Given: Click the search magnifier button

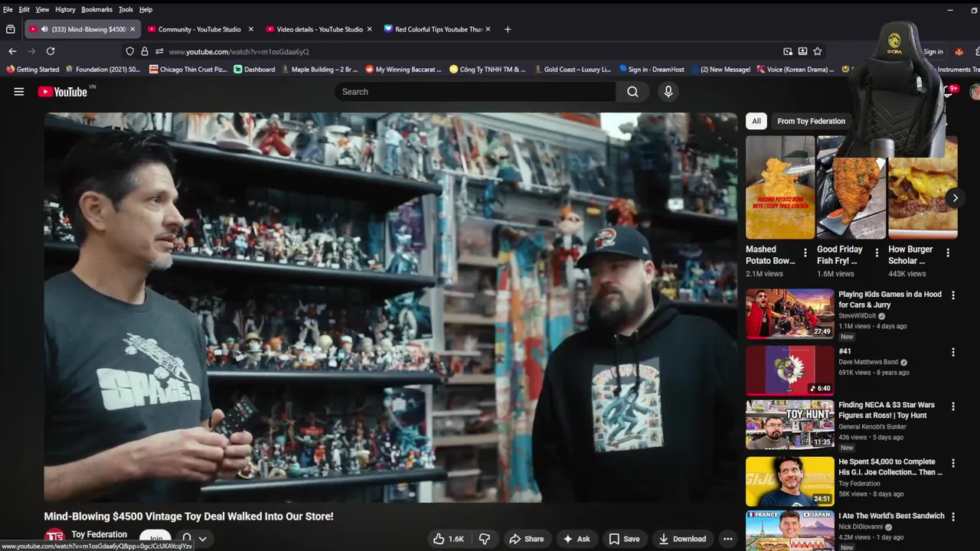Looking at the screenshot, I should click(632, 92).
